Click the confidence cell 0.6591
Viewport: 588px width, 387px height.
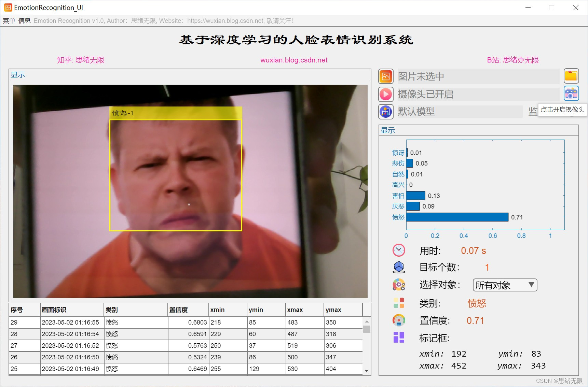[188, 334]
